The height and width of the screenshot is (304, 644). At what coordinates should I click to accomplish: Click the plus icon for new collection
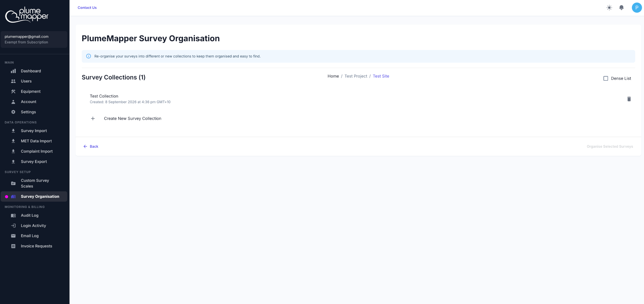pyautogui.click(x=93, y=119)
